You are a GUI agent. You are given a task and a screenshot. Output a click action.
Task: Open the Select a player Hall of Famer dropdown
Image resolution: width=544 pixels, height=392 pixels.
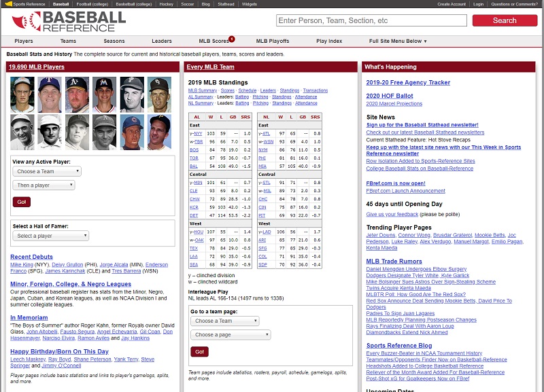[50, 236]
